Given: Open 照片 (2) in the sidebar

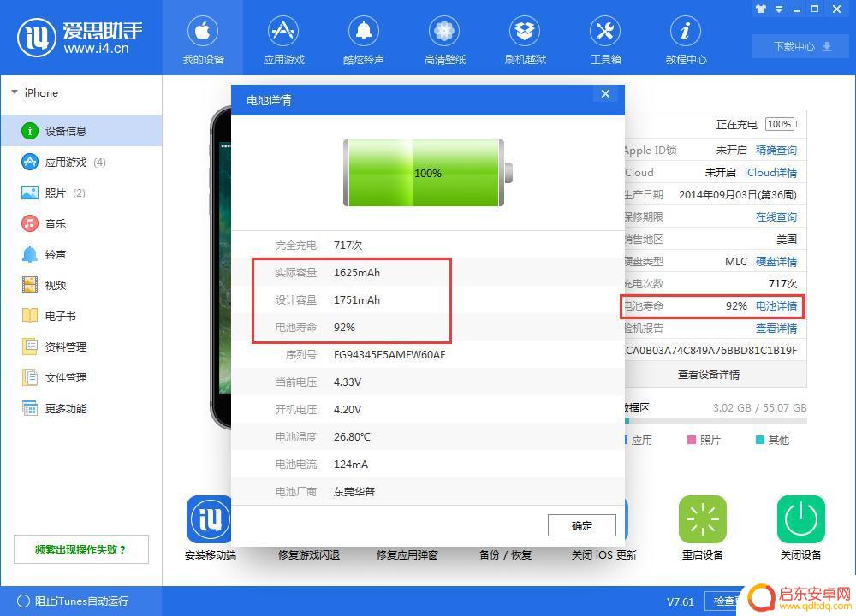Looking at the screenshot, I should click(x=81, y=192).
